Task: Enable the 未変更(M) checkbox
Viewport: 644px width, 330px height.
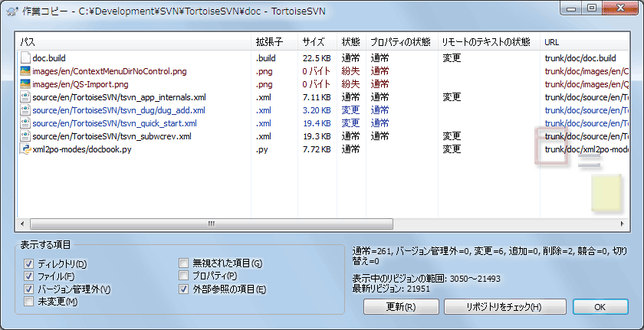Action: pos(28,302)
